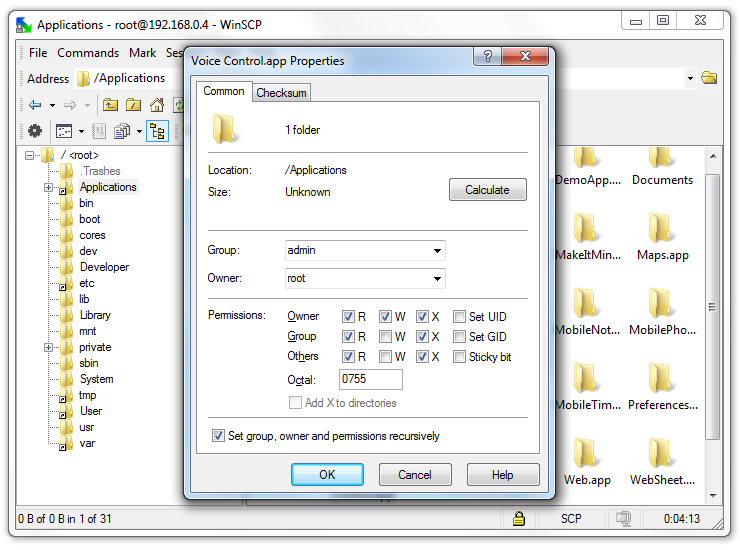
Task: Uncheck recursive group, owner, permissions option
Action: (x=219, y=436)
